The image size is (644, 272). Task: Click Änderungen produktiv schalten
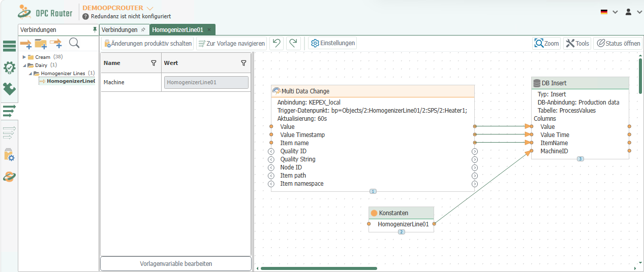pyautogui.click(x=148, y=43)
